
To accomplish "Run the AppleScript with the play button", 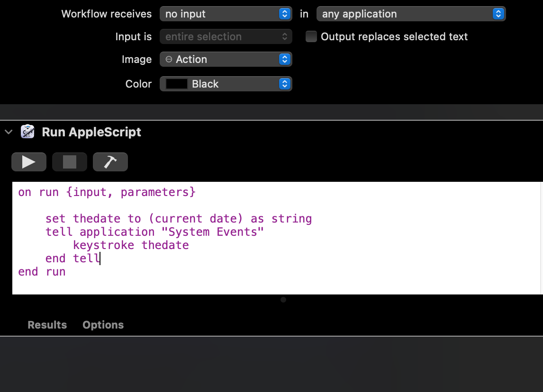I will tap(29, 162).
